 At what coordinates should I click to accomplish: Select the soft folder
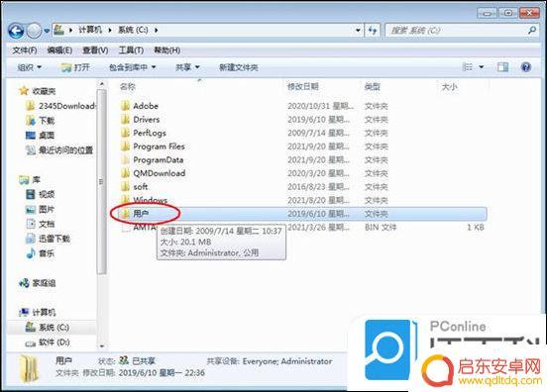141,187
